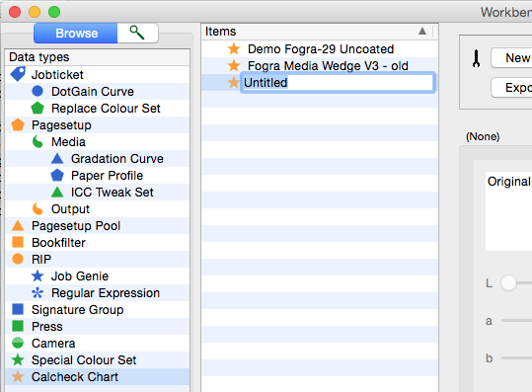This screenshot has width=532, height=392.
Task: Click the orange triangle icon for Pagesetup Pool
Action: pyautogui.click(x=18, y=226)
